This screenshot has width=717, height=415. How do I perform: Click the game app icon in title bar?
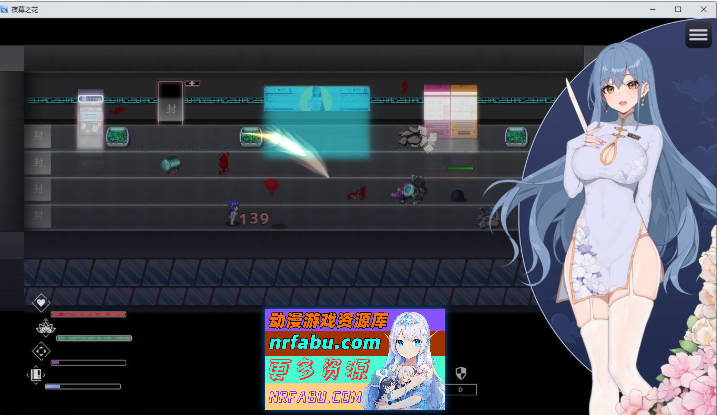(x=6, y=8)
